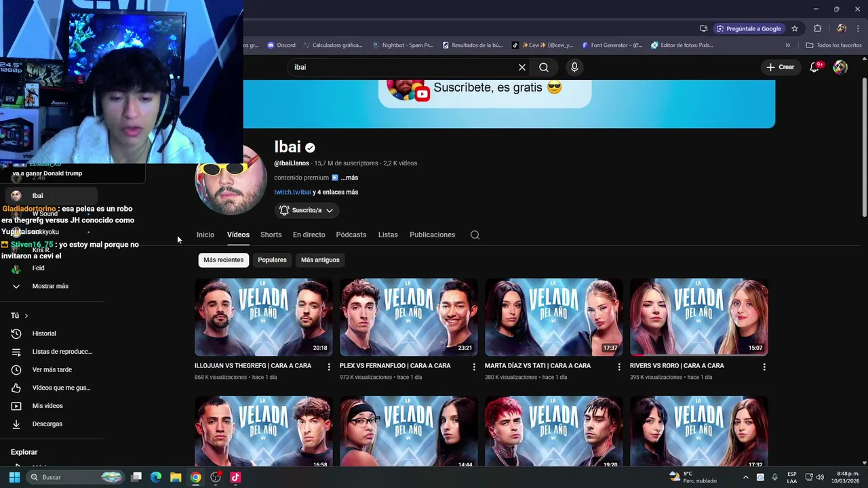This screenshot has height=488, width=868.
Task: Open the En directo tab
Action: (x=309, y=235)
